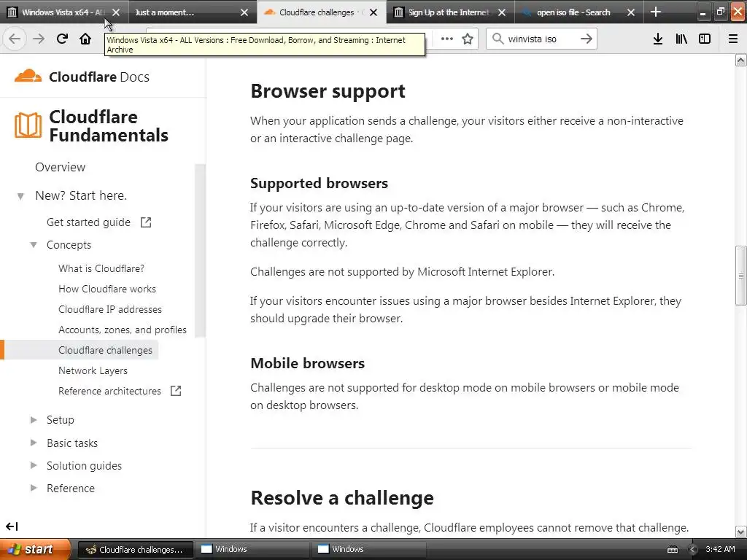
Task: Open Network Layers page
Action: [x=93, y=370]
